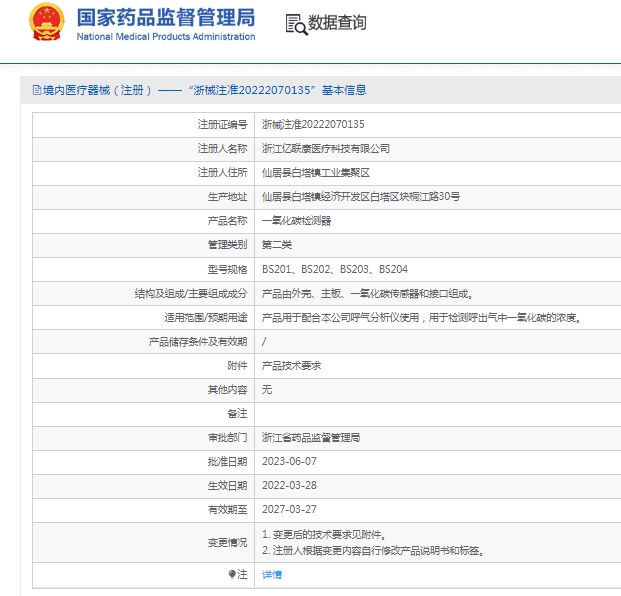Screen dimensions: 621x596
Task: Click the 批准日期 label
Action: [227, 461]
